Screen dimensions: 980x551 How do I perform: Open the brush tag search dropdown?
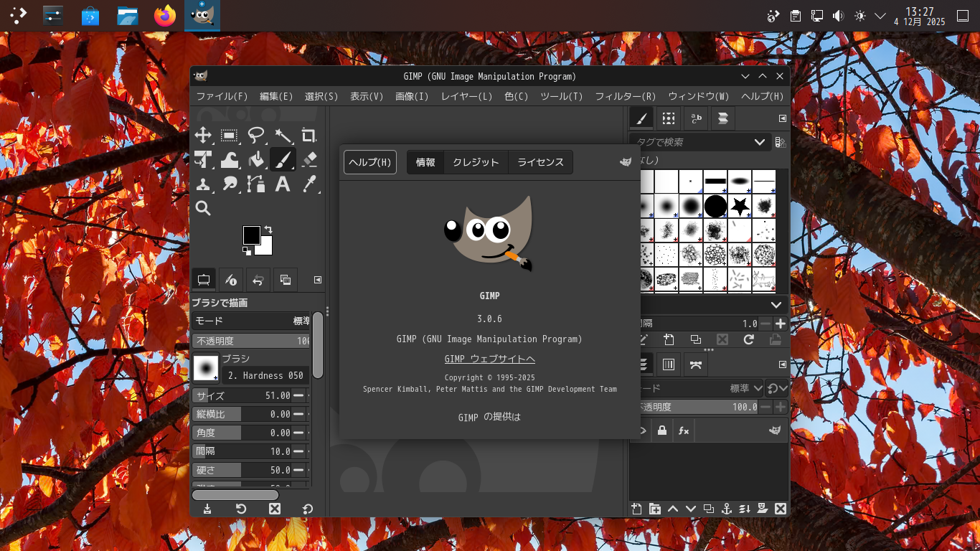759,142
